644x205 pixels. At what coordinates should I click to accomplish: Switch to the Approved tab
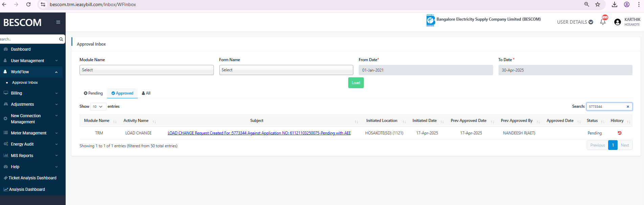pos(122,93)
